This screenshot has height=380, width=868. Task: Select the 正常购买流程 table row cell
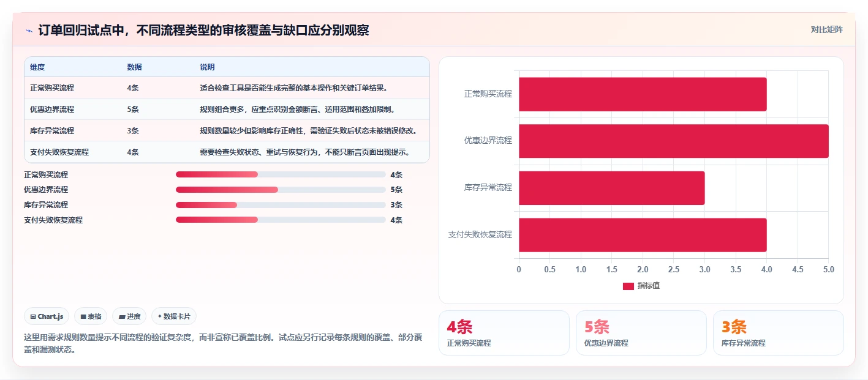(52, 88)
